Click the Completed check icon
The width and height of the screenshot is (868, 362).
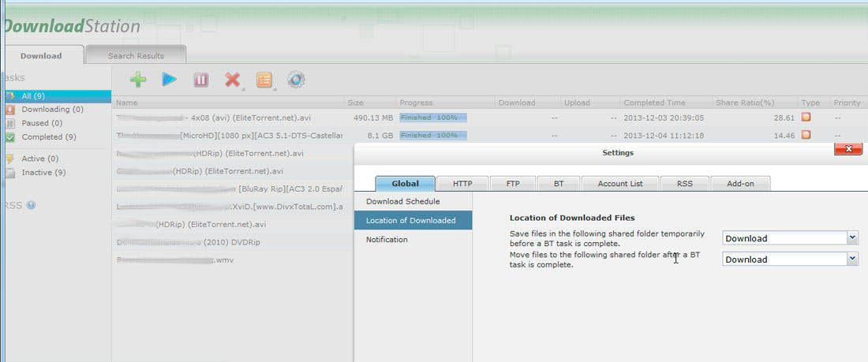click(10, 137)
